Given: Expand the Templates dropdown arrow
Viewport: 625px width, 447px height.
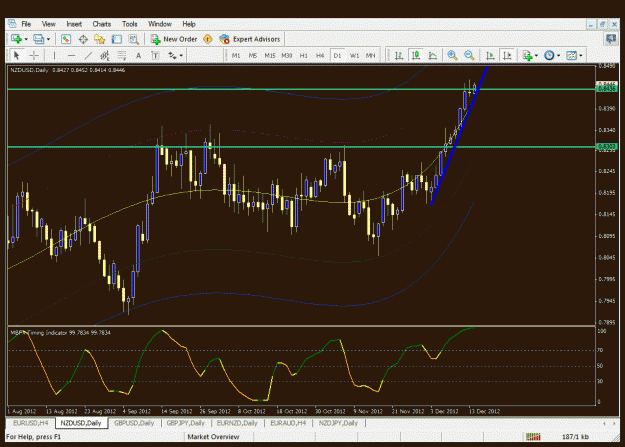Looking at the screenshot, I should pos(581,55).
